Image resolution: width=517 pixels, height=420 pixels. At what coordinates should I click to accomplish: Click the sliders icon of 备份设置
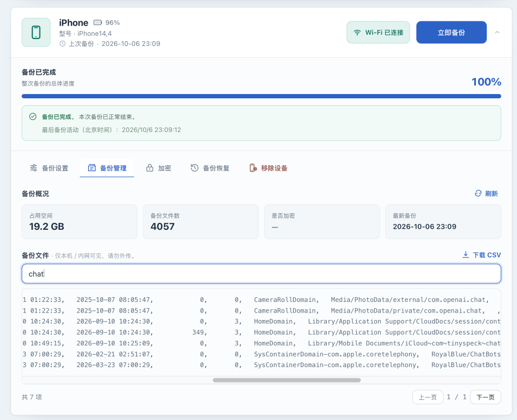[34, 168]
